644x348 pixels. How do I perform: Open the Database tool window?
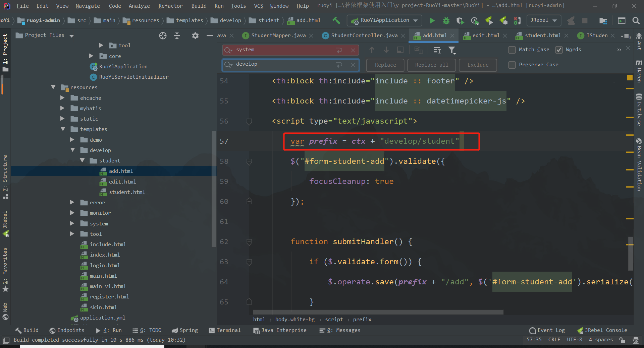coord(639,110)
